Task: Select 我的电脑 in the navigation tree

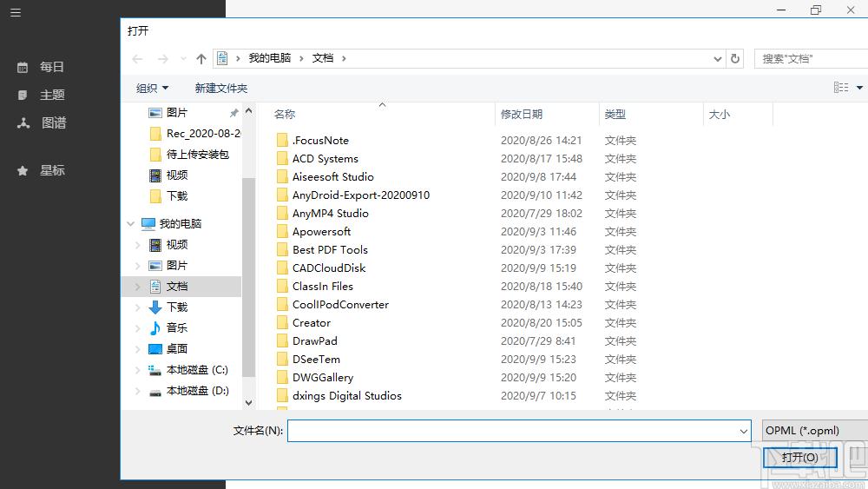Action: point(171,224)
